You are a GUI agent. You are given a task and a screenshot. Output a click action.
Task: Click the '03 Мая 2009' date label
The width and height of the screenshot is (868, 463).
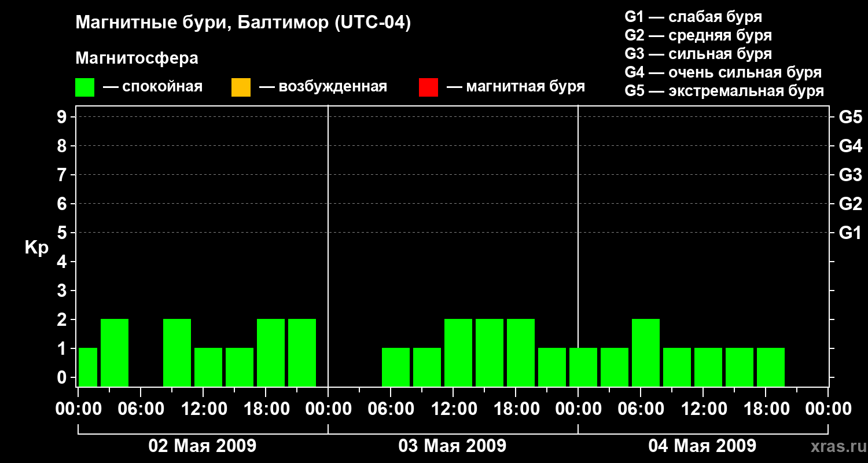(453, 446)
